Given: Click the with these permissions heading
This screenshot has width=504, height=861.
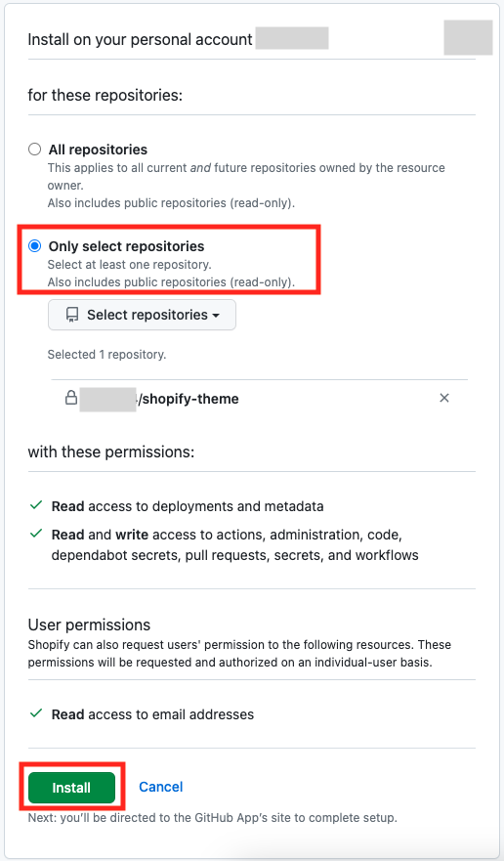Looking at the screenshot, I should coord(111,452).
